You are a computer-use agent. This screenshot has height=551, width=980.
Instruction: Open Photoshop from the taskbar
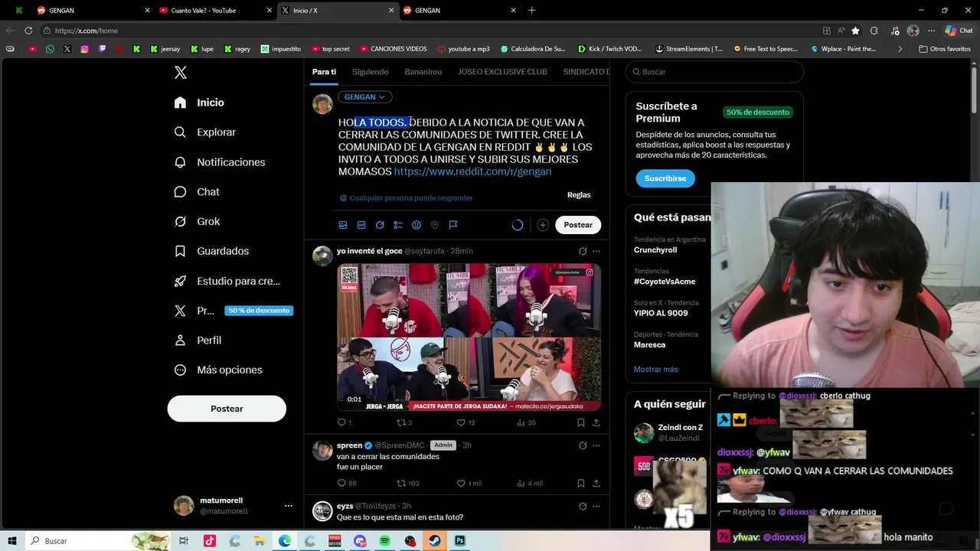point(459,541)
